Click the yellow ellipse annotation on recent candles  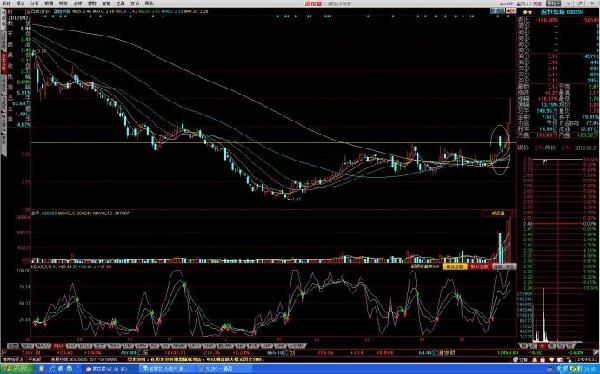[501, 150]
